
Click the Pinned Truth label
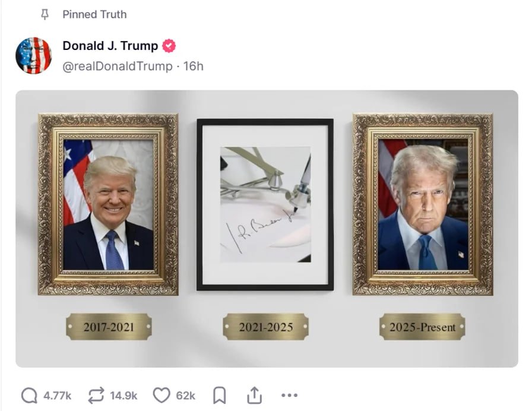click(x=94, y=15)
